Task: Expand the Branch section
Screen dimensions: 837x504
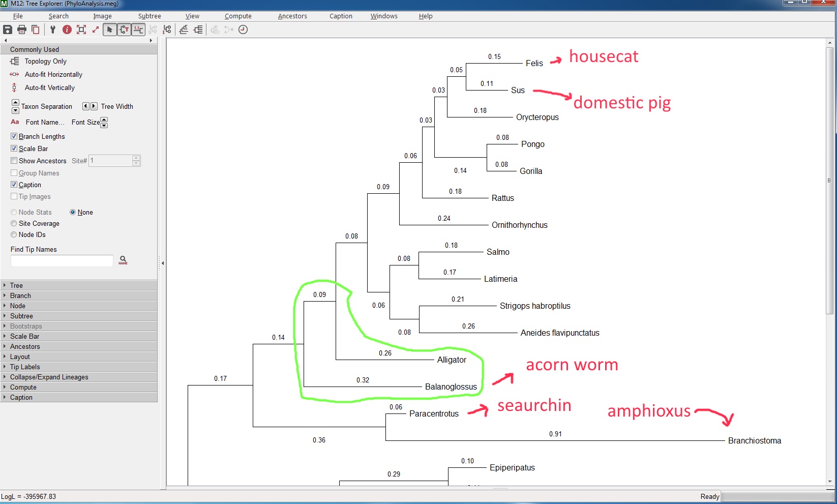Action: tap(78, 295)
